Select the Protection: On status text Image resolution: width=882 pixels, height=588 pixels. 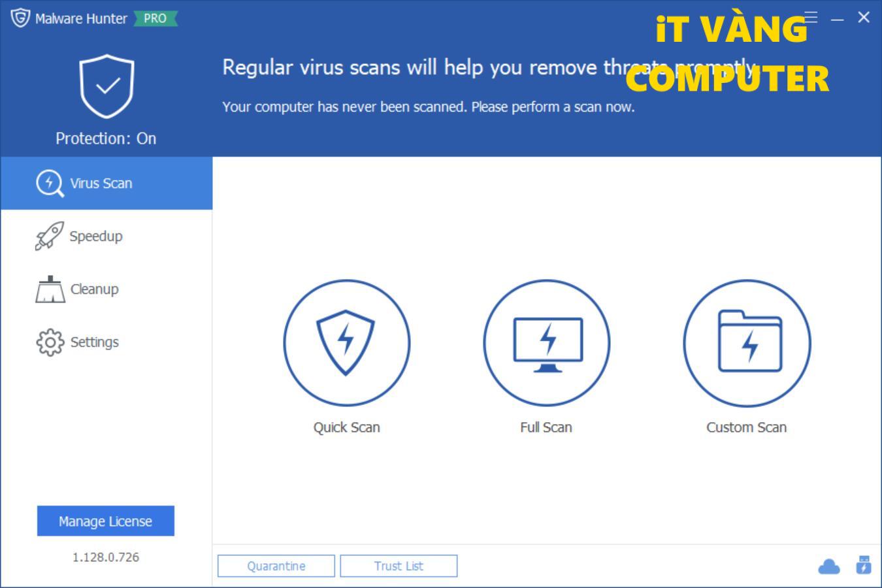pyautogui.click(x=106, y=138)
